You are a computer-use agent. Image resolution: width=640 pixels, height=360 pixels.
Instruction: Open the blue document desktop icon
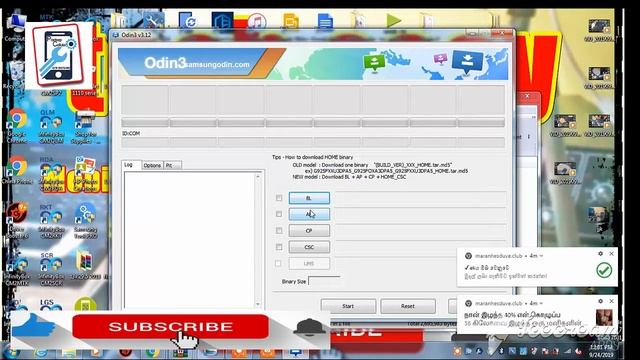(325, 21)
